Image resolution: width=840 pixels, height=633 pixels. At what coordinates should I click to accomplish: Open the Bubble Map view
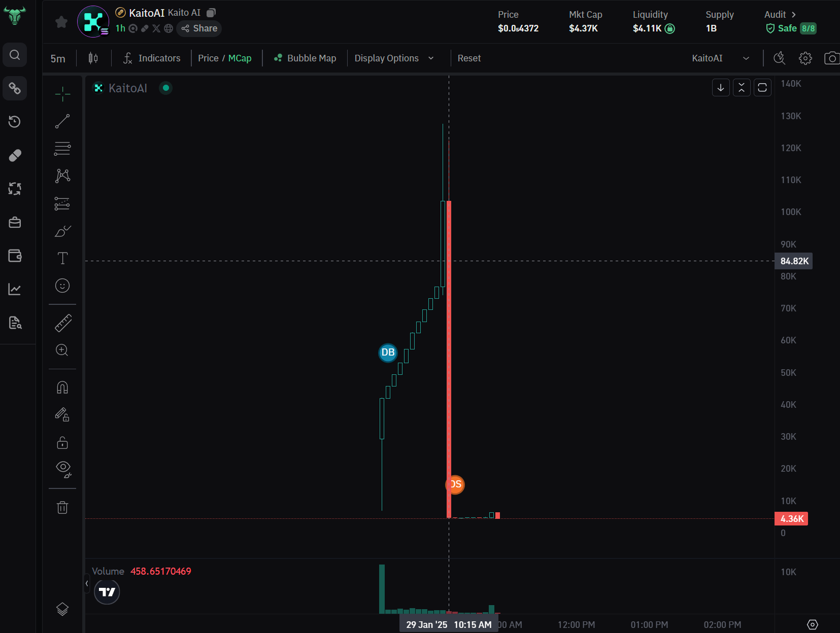click(x=304, y=58)
